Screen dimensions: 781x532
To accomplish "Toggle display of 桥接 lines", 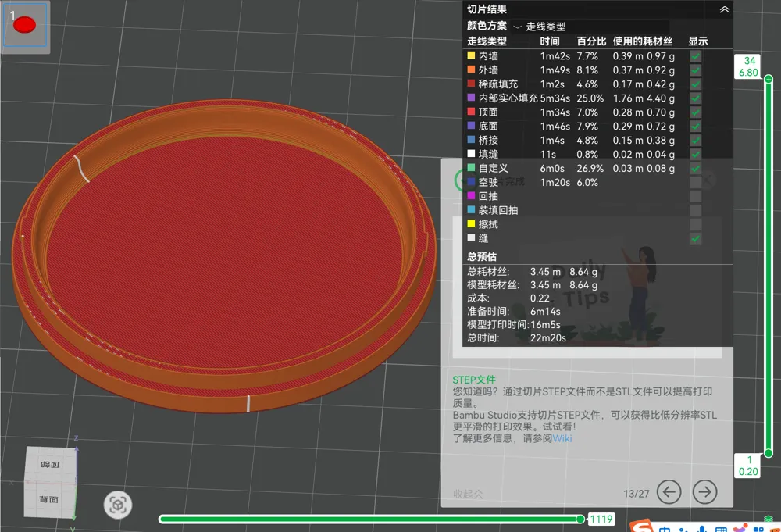I will pos(695,140).
